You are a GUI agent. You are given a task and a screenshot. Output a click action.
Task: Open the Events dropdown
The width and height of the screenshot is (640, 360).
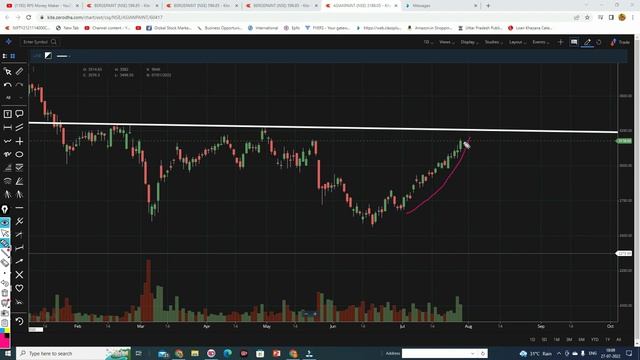[540, 42]
